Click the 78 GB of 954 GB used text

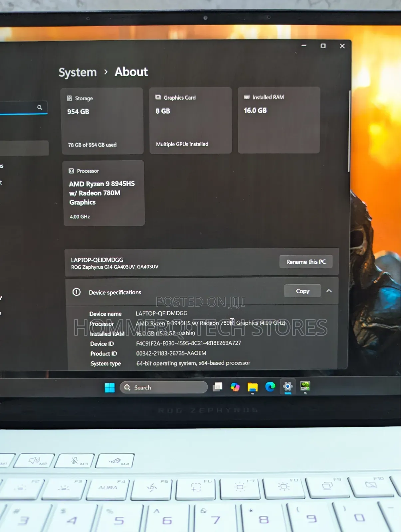(92, 145)
